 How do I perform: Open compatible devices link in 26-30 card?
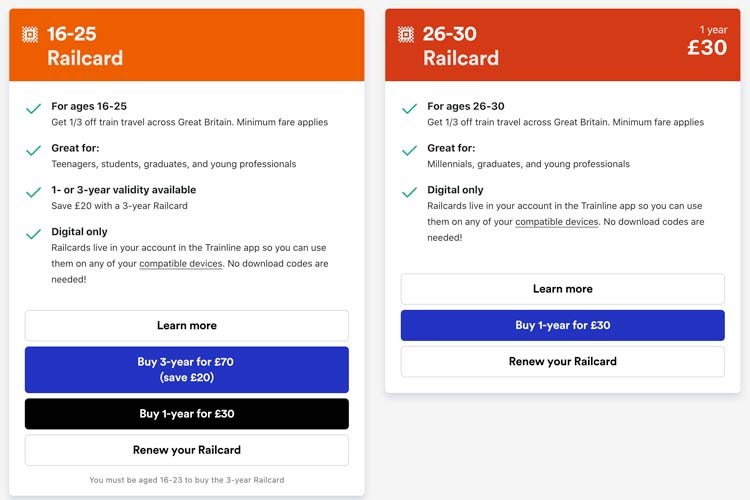tap(557, 222)
